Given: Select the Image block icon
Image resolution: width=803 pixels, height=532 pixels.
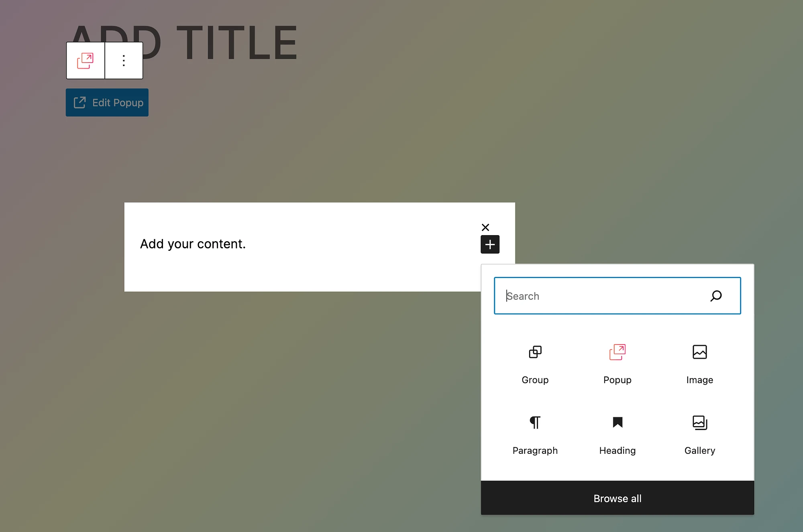Looking at the screenshot, I should pyautogui.click(x=699, y=351).
